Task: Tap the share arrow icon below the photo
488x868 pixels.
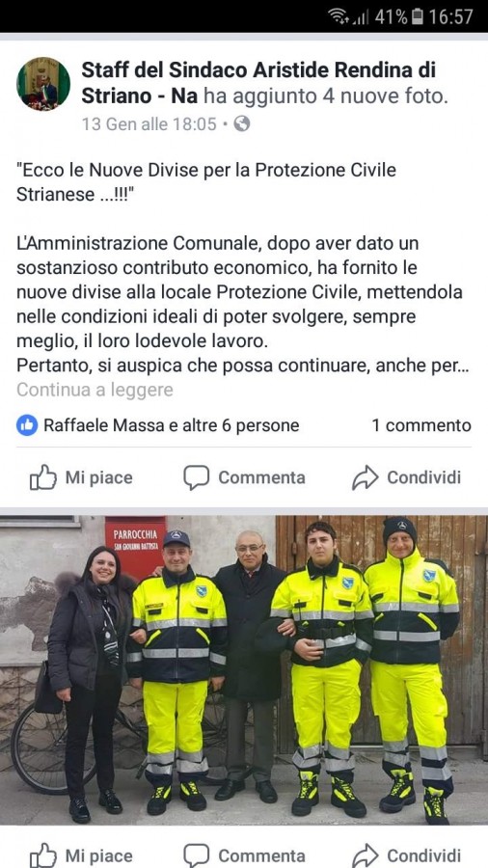Action: click(366, 855)
